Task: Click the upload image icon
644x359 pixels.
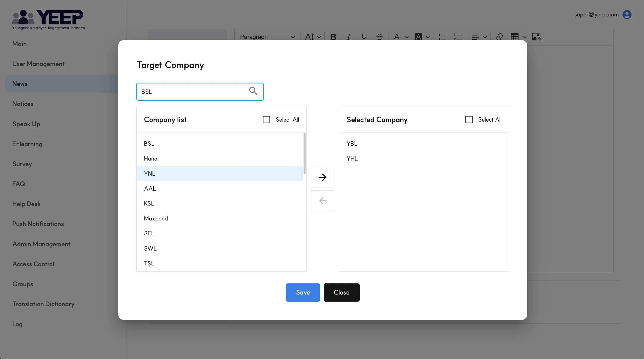Action: pyautogui.click(x=536, y=37)
